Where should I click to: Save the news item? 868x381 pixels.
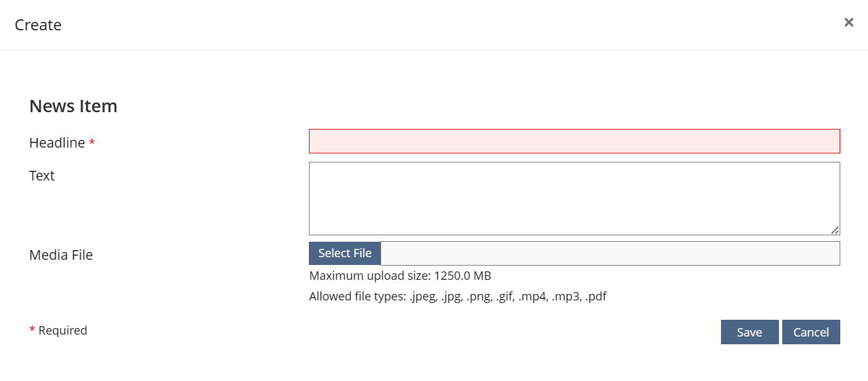tap(749, 332)
